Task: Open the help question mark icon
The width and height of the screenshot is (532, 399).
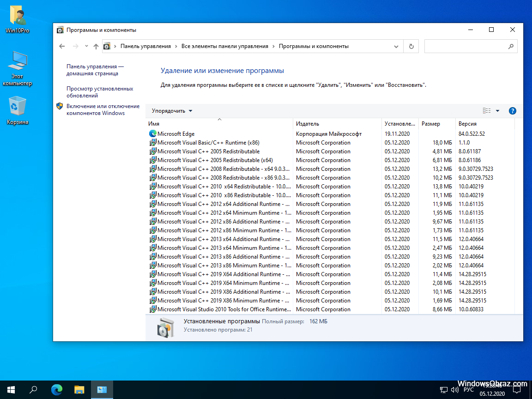Action: 512,111
